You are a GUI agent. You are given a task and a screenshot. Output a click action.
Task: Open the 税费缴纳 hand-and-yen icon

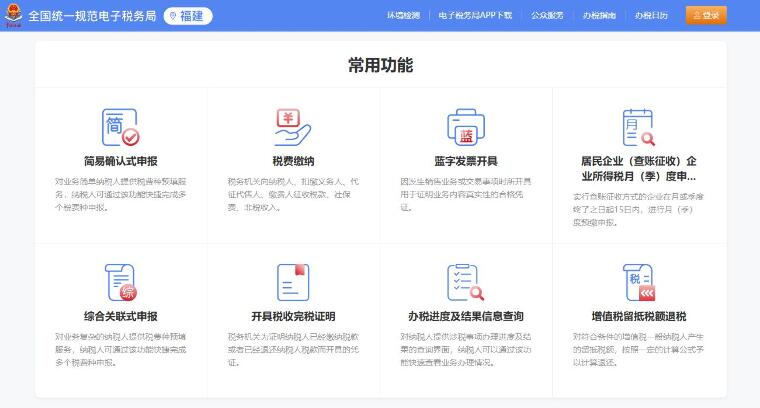pyautogui.click(x=293, y=128)
